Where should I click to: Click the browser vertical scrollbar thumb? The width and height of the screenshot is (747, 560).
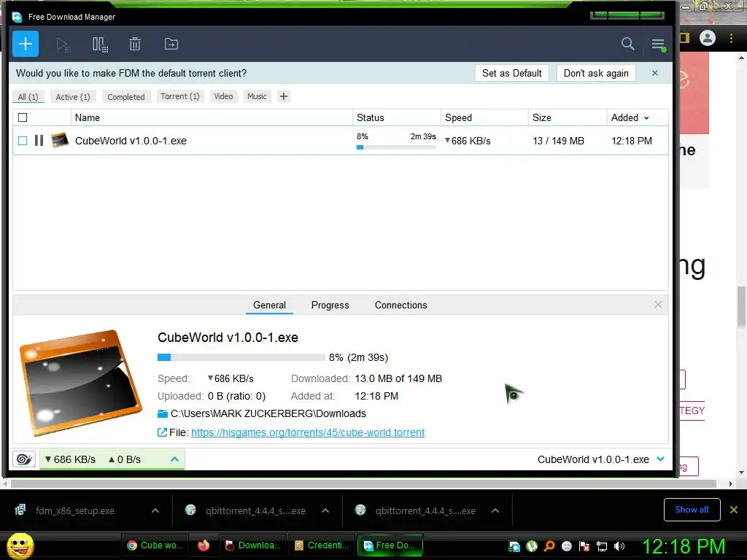tap(741, 307)
